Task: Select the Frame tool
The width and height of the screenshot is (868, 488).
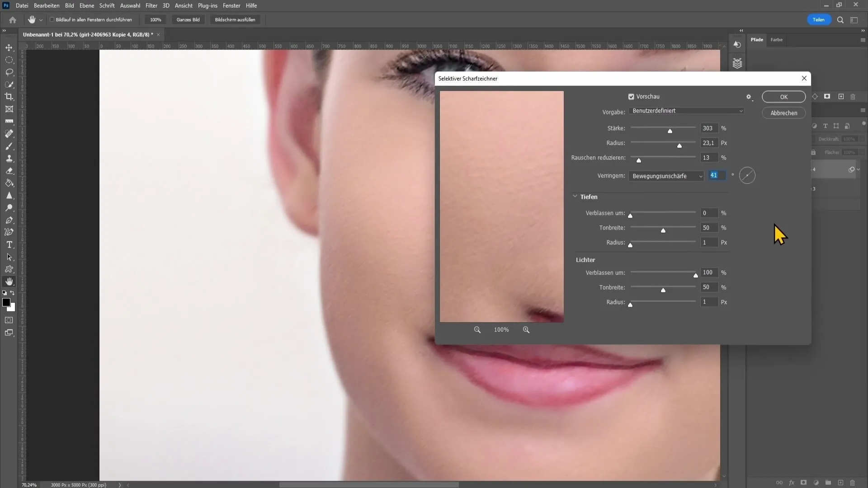Action: 9,109
